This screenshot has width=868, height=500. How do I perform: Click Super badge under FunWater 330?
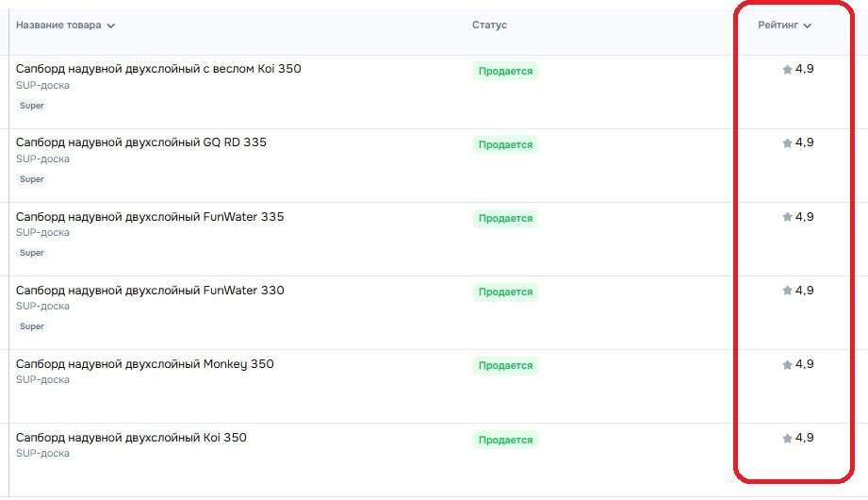coord(32,326)
